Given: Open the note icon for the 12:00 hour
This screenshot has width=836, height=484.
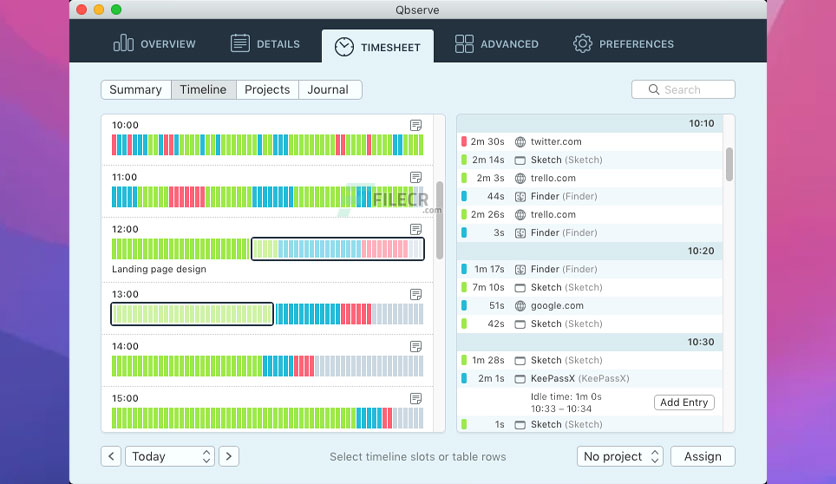Looking at the screenshot, I should tap(416, 229).
